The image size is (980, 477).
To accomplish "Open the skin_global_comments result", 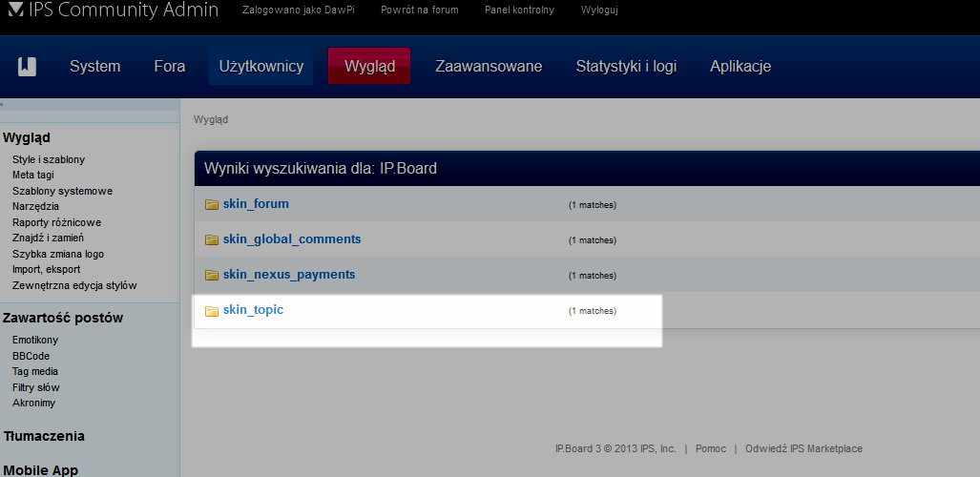I will click(292, 239).
